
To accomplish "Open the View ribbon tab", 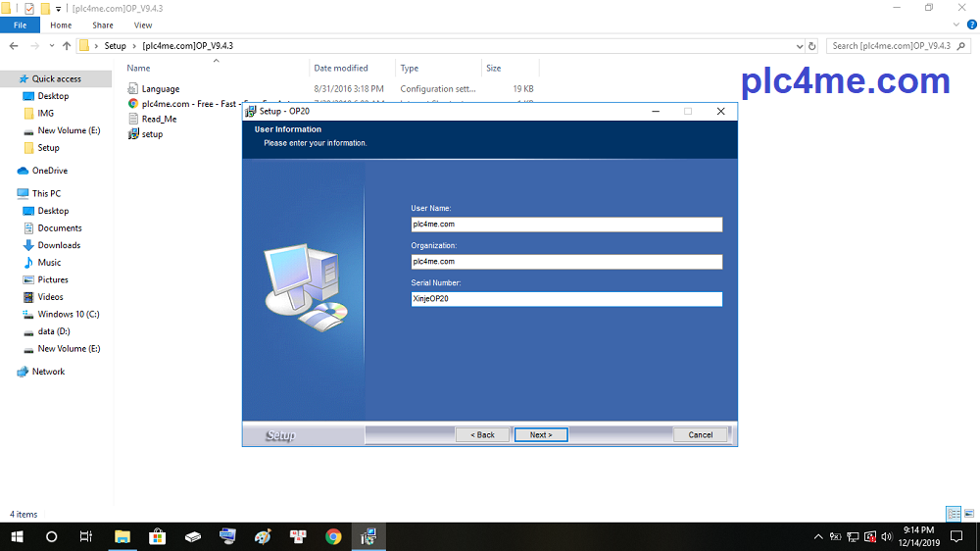I will pos(142,25).
